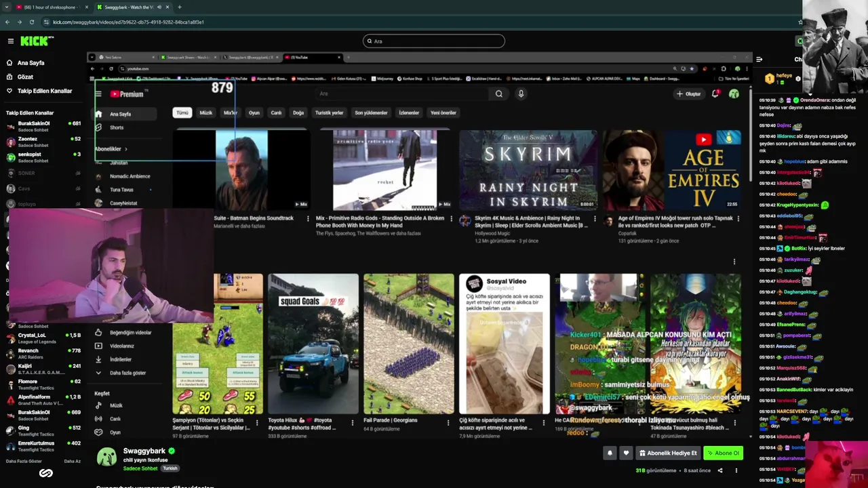Open Flomore Teamfight Tactics channel
Viewport: 868px width, 488px height.
(x=42, y=384)
